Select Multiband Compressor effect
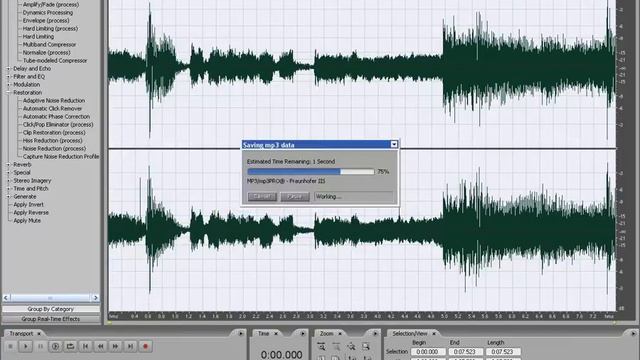Viewport: 640px width, 360px height. (49, 44)
